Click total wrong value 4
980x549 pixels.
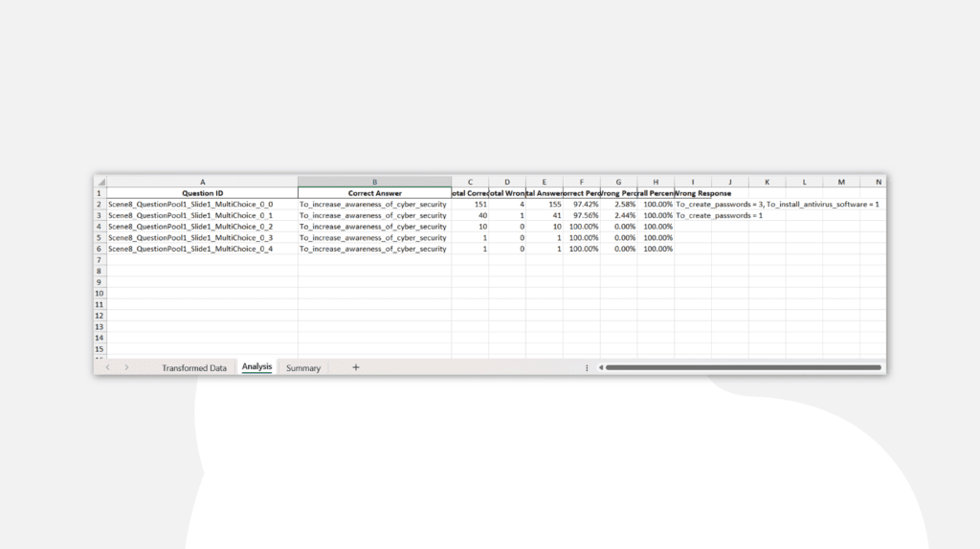[x=507, y=205]
